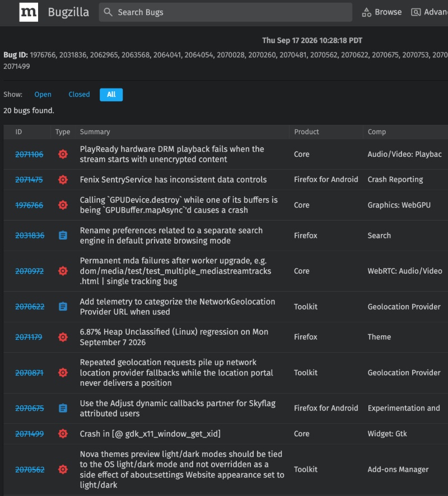Click 'Use the Adjust dynamic callbacks partner' summary
This screenshot has width=448, height=496.
point(178,408)
